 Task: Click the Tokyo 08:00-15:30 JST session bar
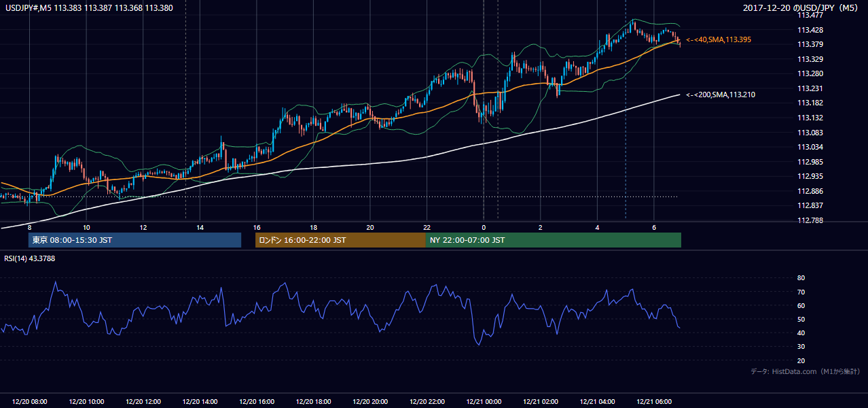coord(134,240)
